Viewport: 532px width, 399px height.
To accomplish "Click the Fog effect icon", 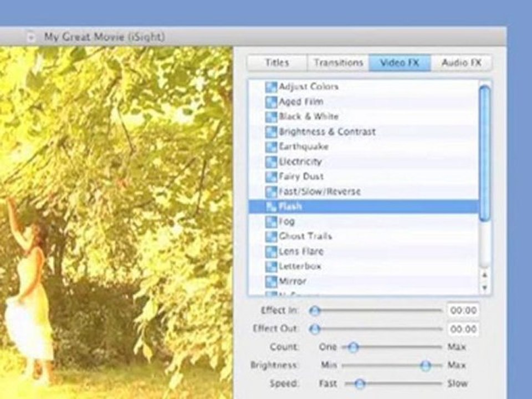I will (x=271, y=221).
